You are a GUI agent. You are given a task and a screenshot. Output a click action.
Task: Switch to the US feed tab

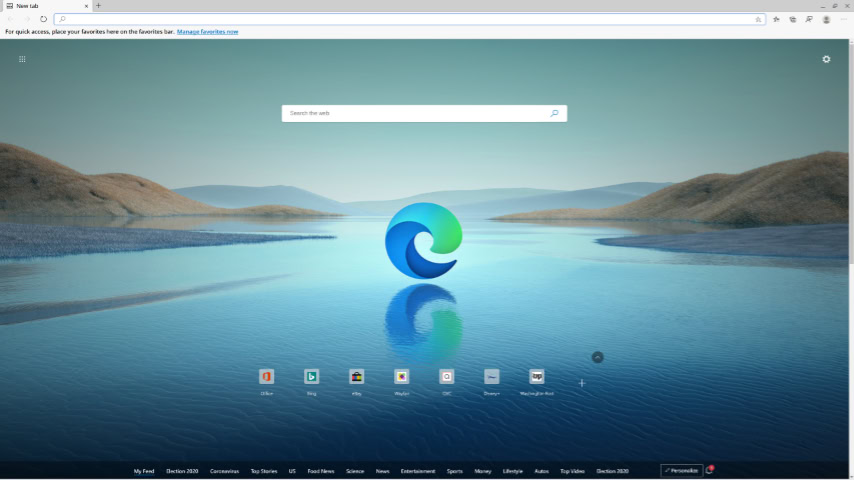[292, 471]
